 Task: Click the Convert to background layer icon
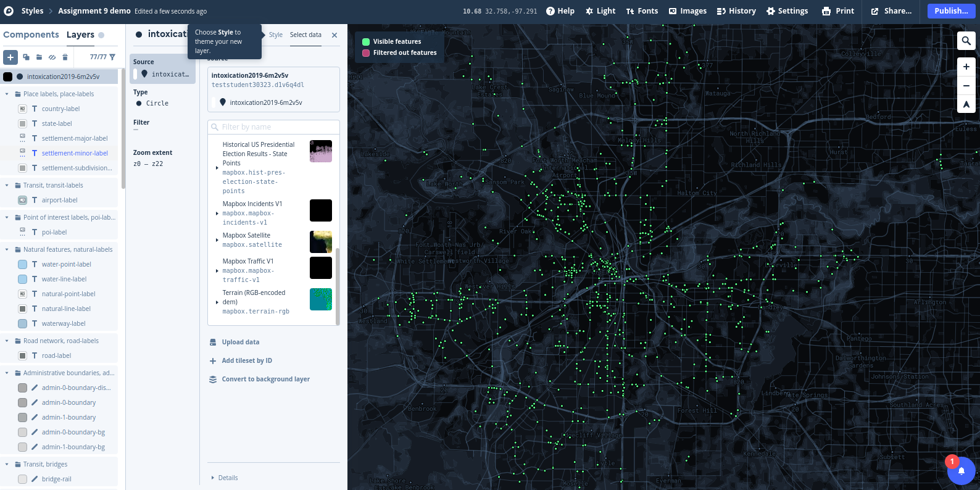(x=213, y=380)
